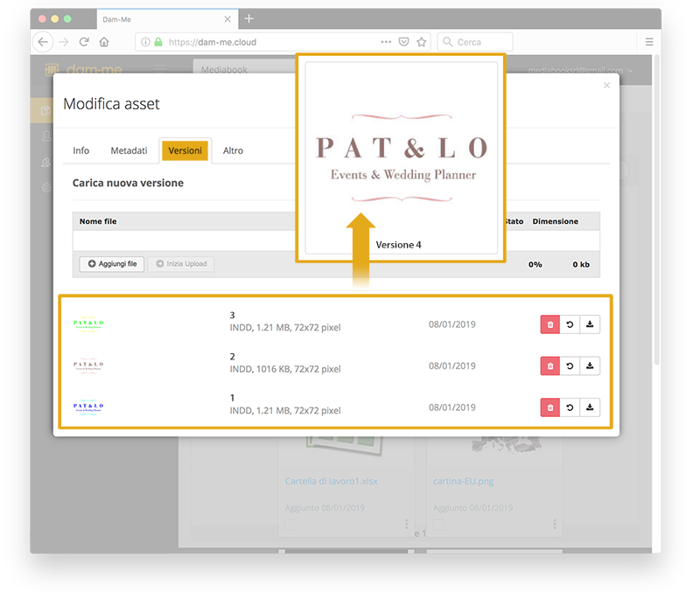The image size is (700, 592).
Task: Download version 3 of the asset
Action: pyautogui.click(x=590, y=324)
